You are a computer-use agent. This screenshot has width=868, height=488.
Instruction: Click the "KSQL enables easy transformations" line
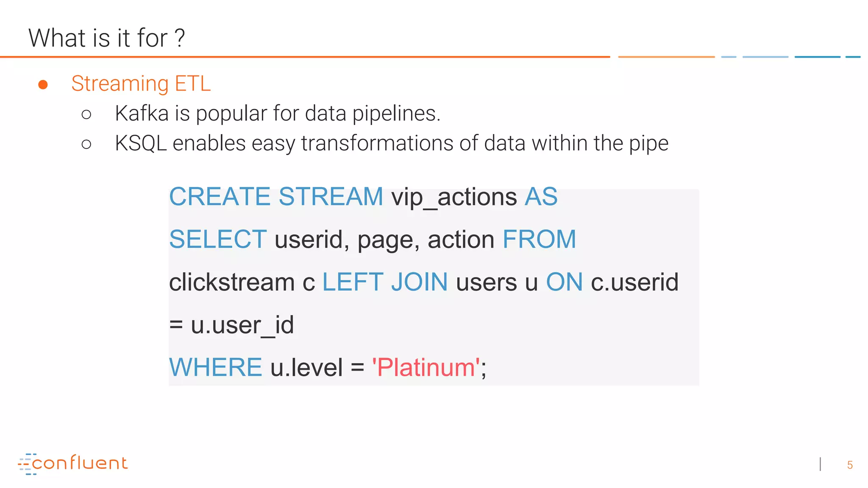pyautogui.click(x=391, y=143)
